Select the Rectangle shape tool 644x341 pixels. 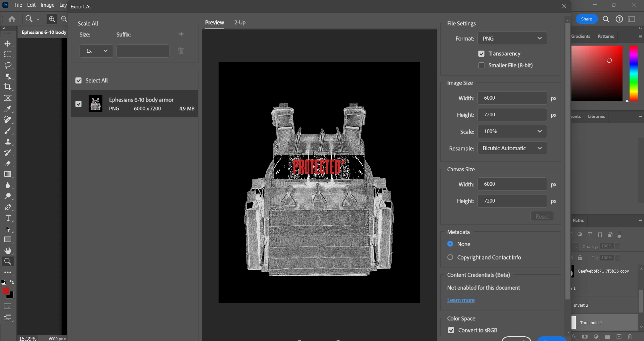[x=8, y=240]
